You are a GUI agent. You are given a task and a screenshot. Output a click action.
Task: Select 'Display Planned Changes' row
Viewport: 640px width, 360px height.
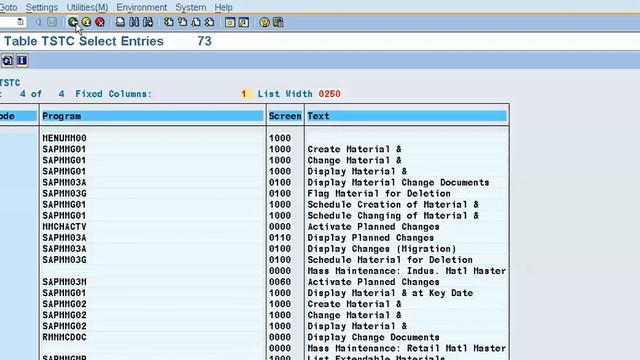[371, 238]
